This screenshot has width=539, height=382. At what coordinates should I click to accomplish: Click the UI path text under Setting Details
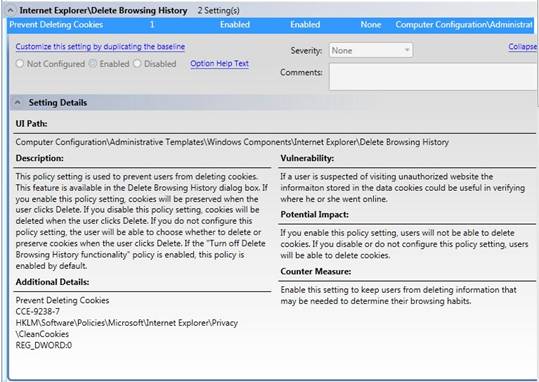tap(232, 142)
